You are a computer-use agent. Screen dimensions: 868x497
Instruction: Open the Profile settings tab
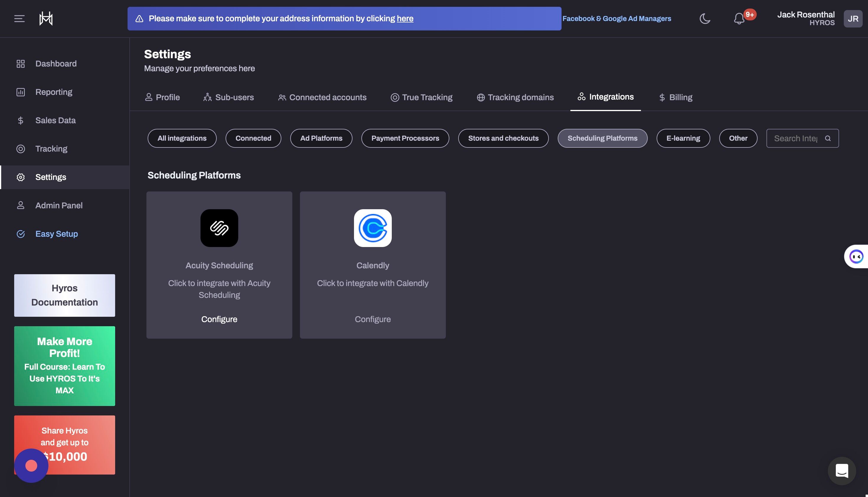pos(167,97)
